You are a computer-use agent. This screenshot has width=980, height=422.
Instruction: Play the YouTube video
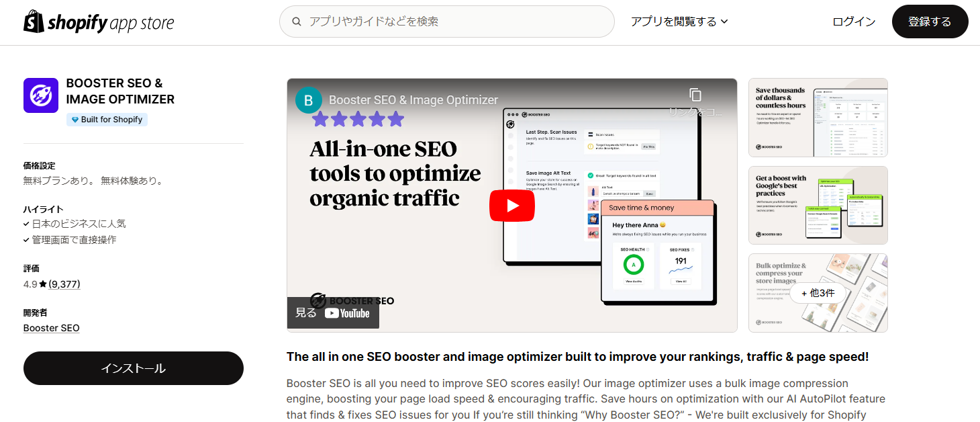click(x=512, y=206)
